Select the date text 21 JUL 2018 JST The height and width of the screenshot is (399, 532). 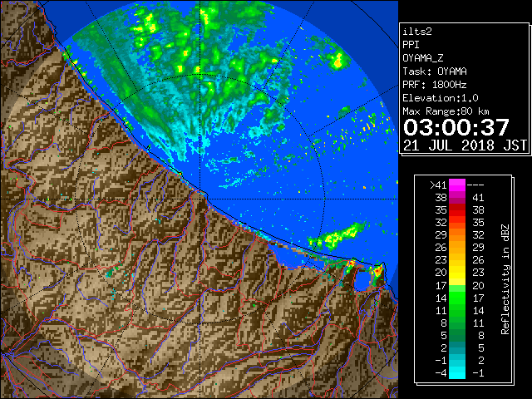(x=465, y=145)
